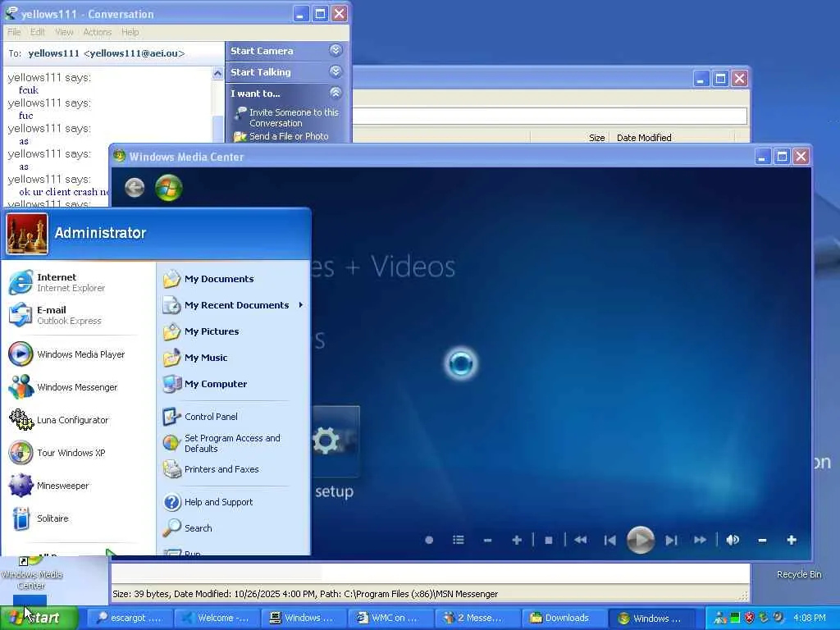
Task: Stop playback in Media Center
Action: tap(549, 540)
